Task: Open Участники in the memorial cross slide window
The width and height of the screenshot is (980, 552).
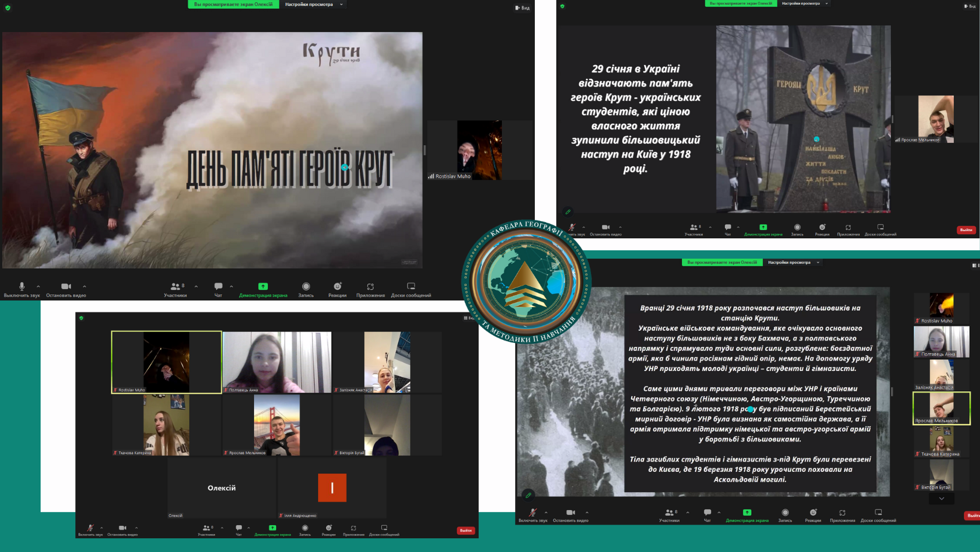Action: click(x=694, y=230)
